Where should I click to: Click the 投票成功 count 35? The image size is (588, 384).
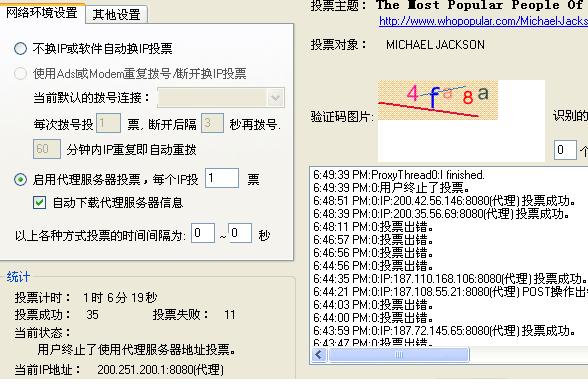(x=92, y=314)
